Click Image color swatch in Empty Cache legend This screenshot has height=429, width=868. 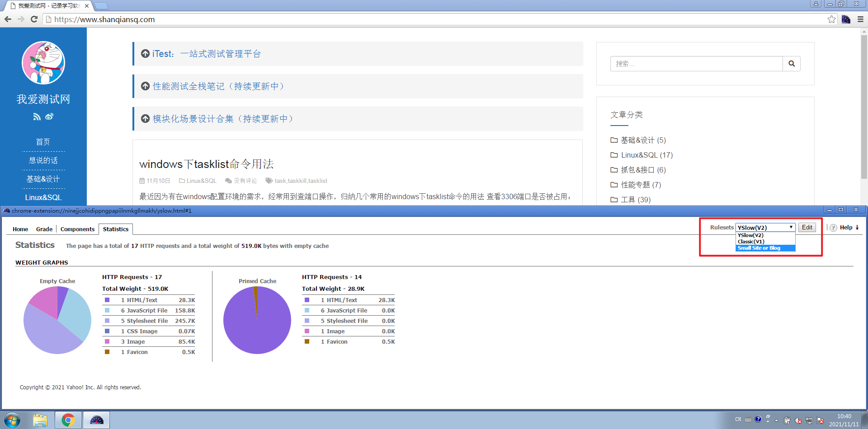[x=107, y=341]
